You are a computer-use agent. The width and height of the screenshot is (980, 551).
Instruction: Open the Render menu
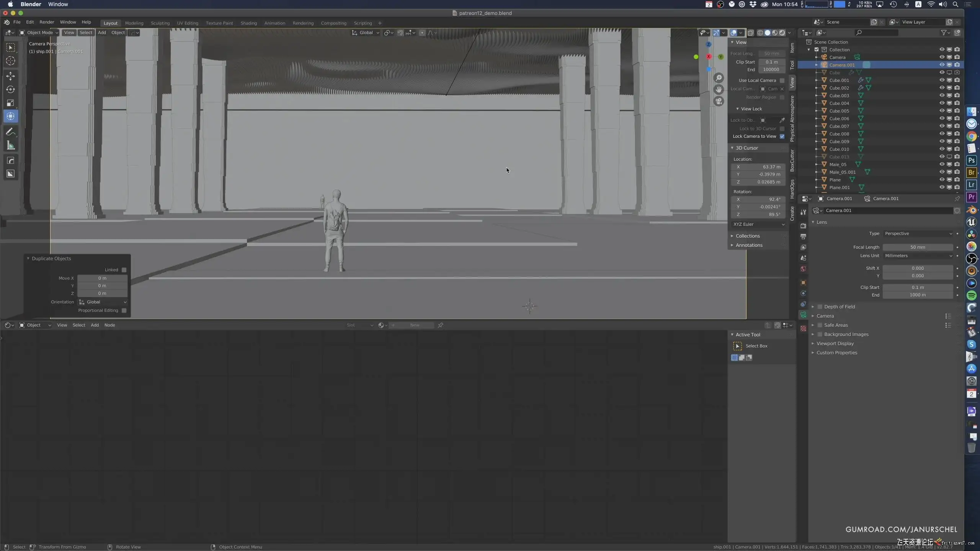(x=47, y=22)
